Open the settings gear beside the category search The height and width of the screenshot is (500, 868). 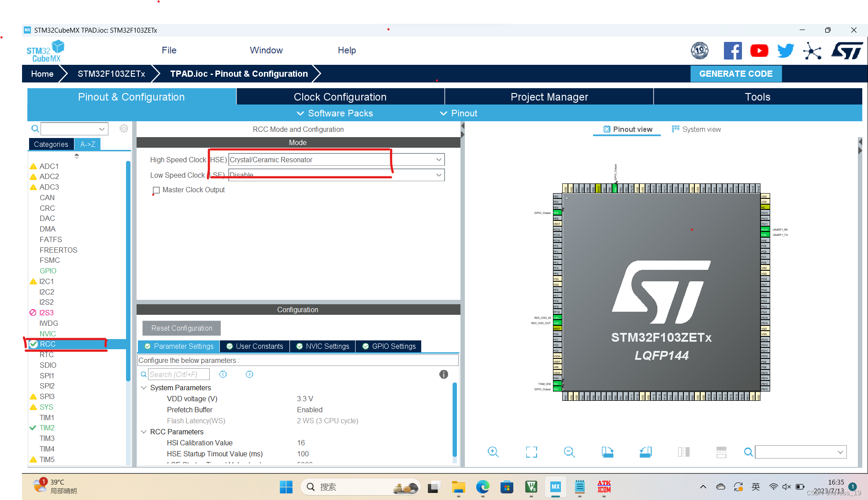[x=124, y=128]
